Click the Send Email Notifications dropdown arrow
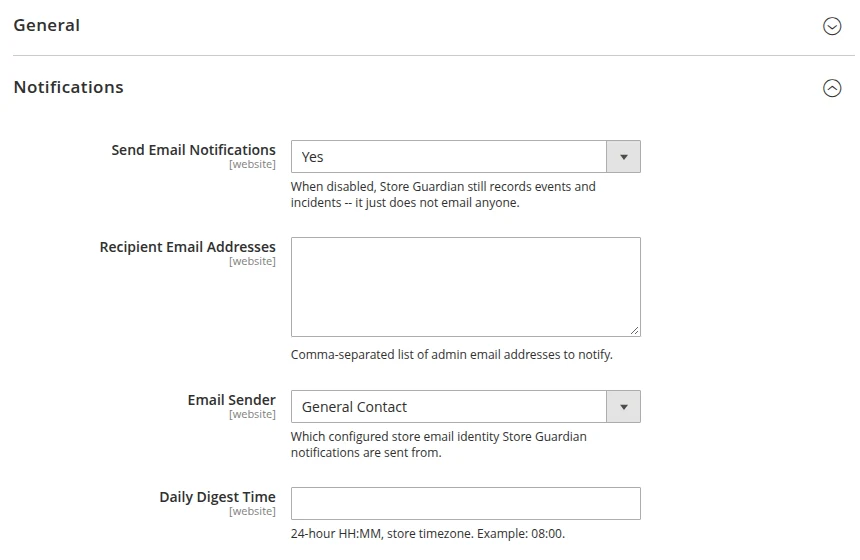 pos(624,157)
